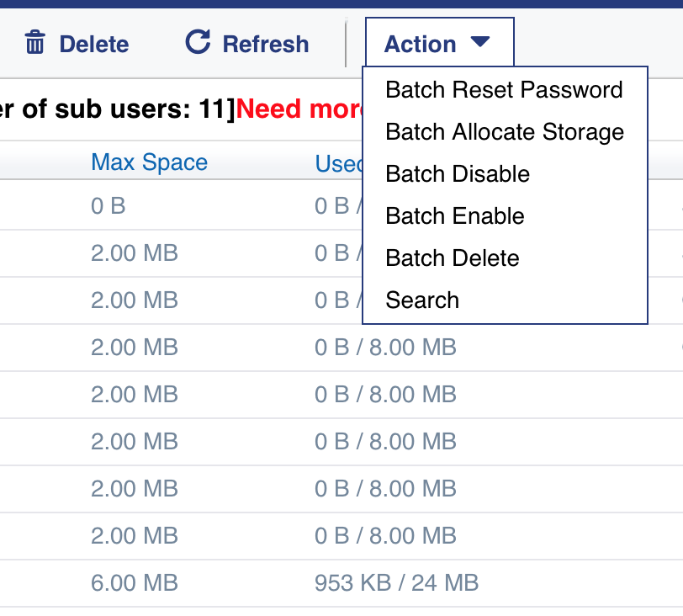
Task: Click the bottom-most 0 B / 8.00 MB cell
Action: 385,535
